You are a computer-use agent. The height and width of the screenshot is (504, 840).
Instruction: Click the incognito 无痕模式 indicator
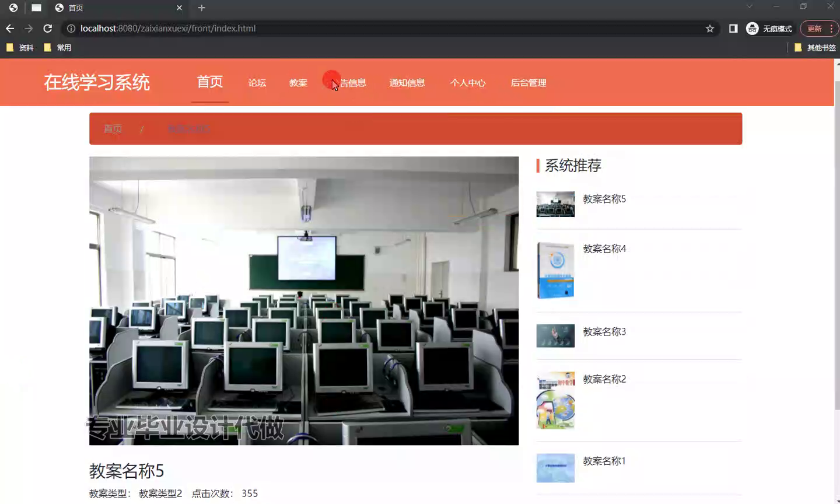pyautogui.click(x=769, y=28)
